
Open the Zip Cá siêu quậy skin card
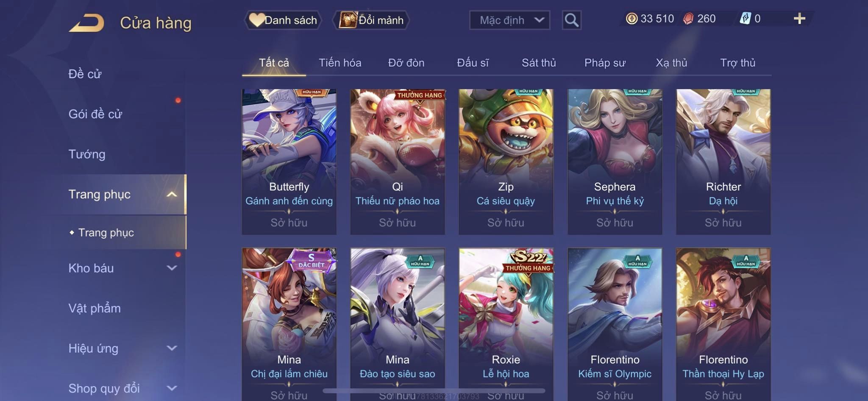[506, 162]
